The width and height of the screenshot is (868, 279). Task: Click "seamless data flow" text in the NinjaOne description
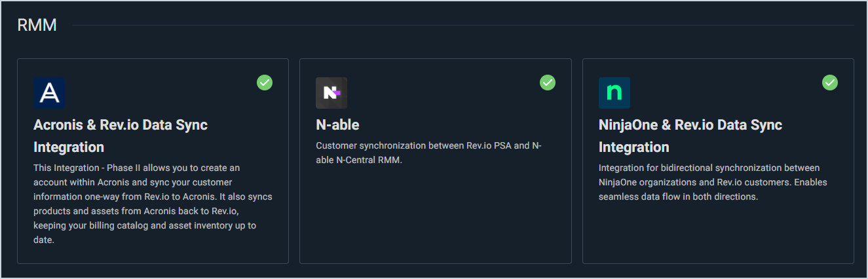pos(637,196)
